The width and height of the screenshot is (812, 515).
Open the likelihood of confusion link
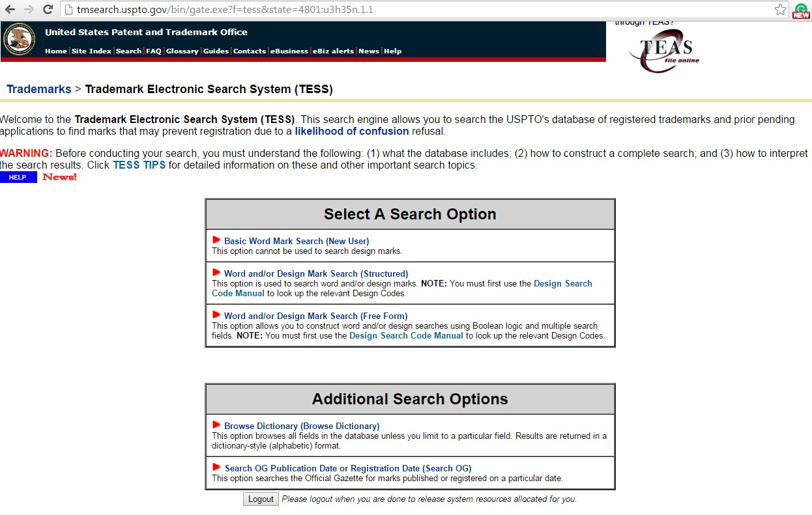pos(352,131)
